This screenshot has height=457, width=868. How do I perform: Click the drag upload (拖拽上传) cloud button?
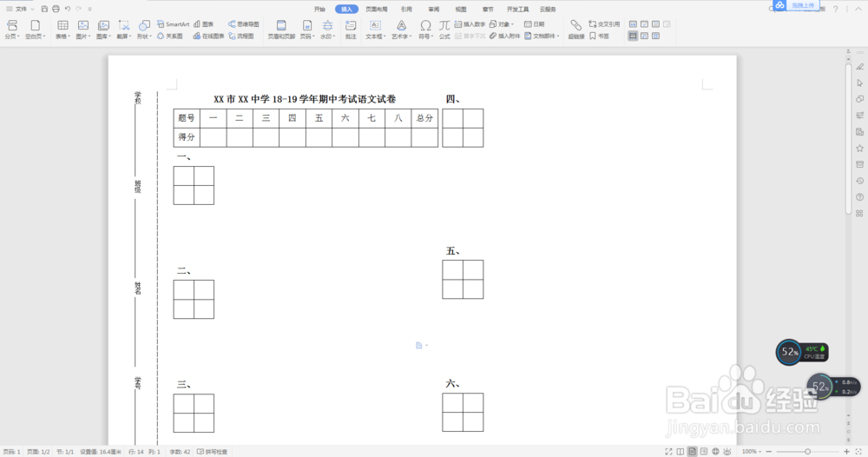(795, 5)
